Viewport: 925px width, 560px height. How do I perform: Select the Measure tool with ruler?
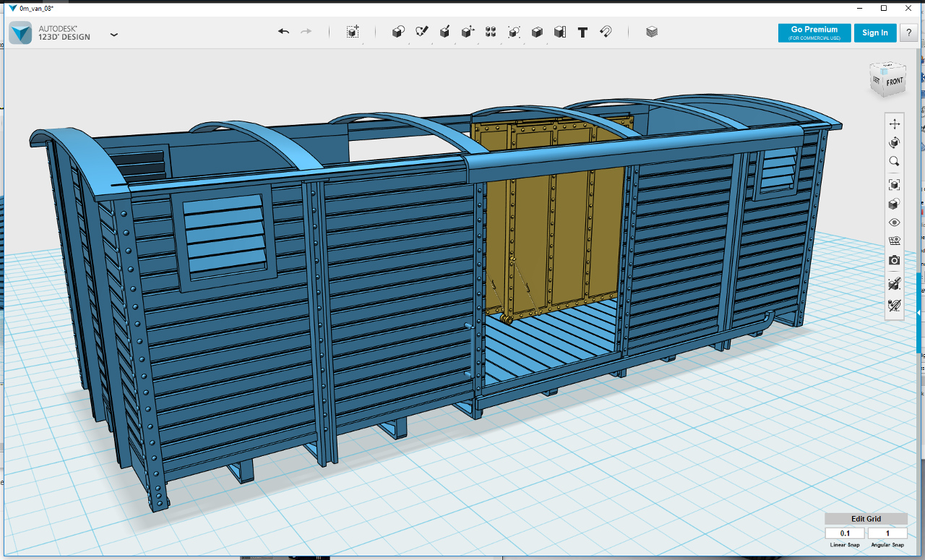560,32
